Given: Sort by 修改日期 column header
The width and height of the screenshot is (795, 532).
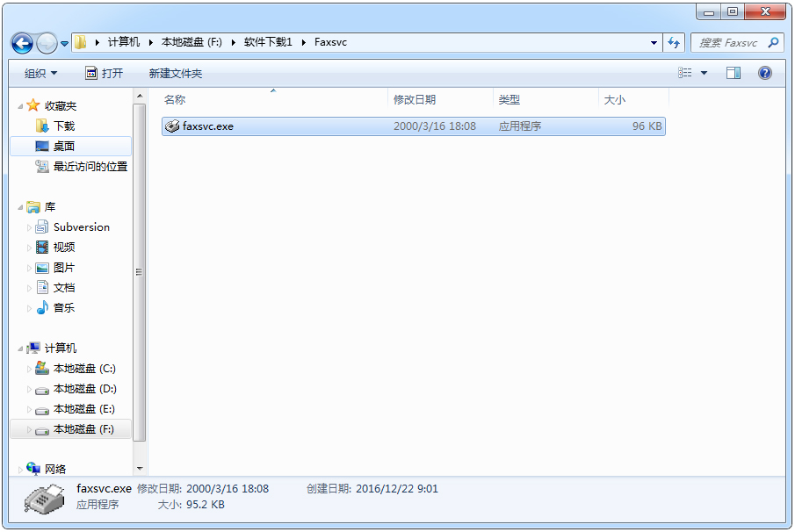Looking at the screenshot, I should tap(440, 99).
